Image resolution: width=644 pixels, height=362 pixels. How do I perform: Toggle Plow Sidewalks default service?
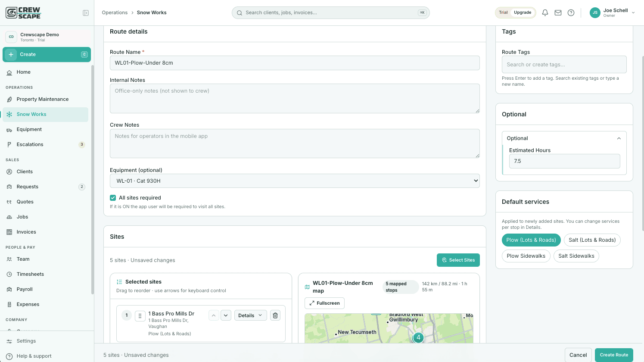click(526, 256)
